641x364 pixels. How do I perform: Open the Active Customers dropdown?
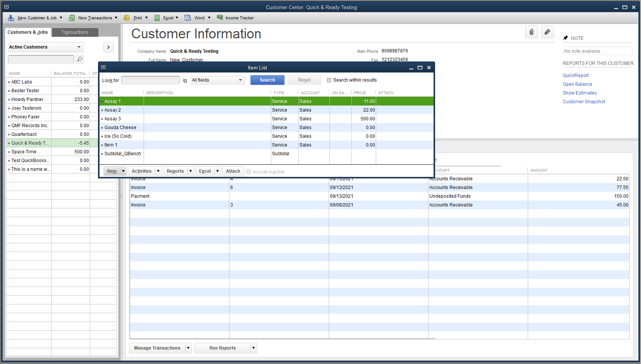click(46, 47)
